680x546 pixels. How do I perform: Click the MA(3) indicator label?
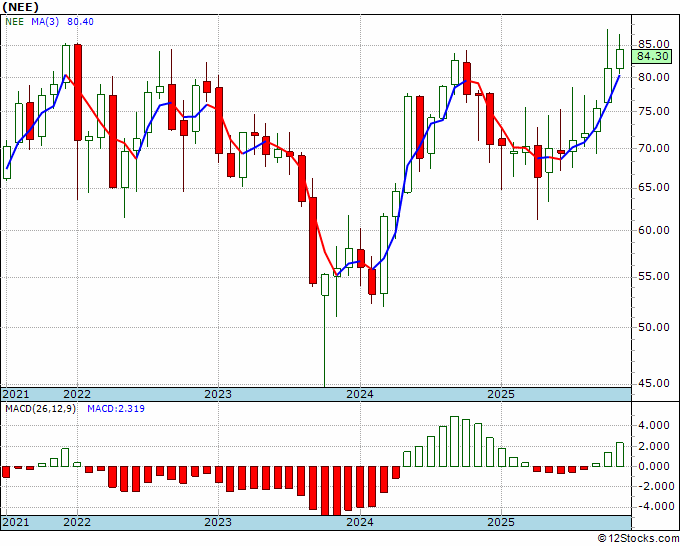tap(45, 22)
